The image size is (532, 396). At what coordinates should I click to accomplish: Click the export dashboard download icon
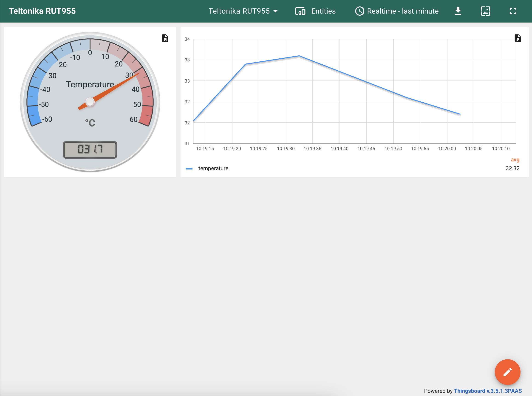458,11
